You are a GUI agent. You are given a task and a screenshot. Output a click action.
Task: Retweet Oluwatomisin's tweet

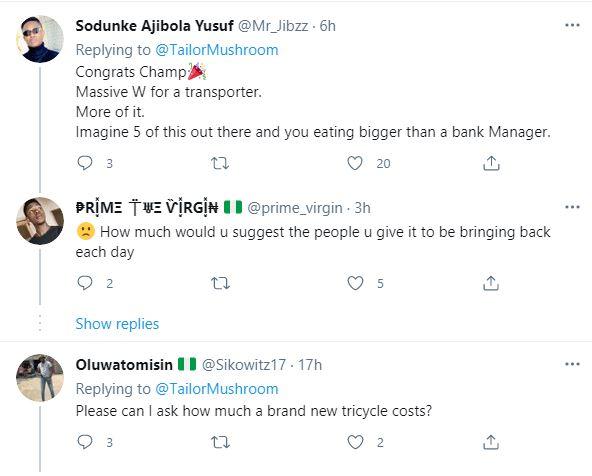(220, 442)
